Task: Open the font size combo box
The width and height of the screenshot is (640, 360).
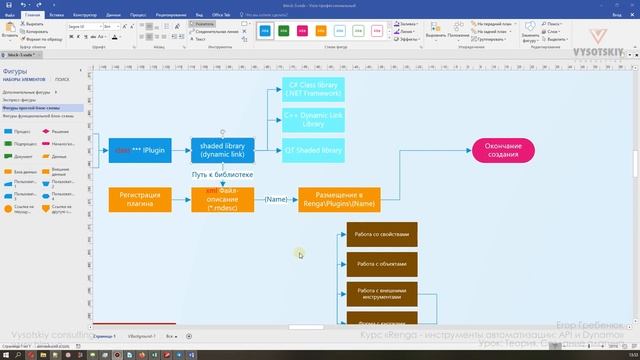Action: pos(111,27)
